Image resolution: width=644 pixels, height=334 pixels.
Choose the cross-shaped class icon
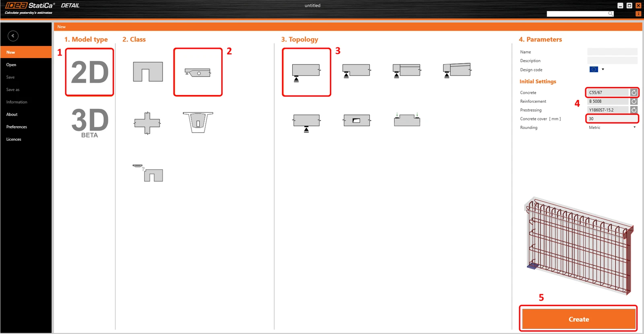point(147,123)
